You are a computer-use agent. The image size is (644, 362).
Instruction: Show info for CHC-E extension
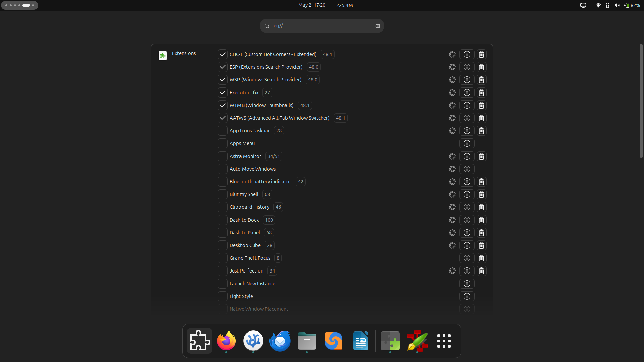tap(467, 54)
